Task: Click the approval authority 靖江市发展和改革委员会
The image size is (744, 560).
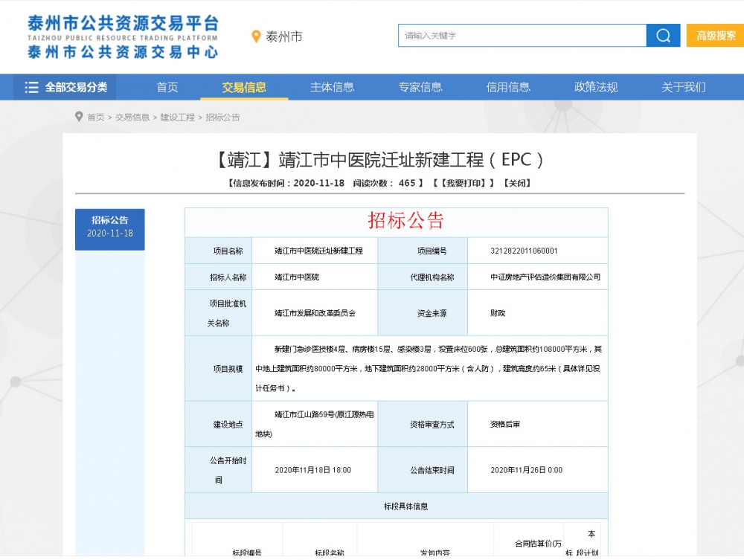Action: (x=315, y=313)
